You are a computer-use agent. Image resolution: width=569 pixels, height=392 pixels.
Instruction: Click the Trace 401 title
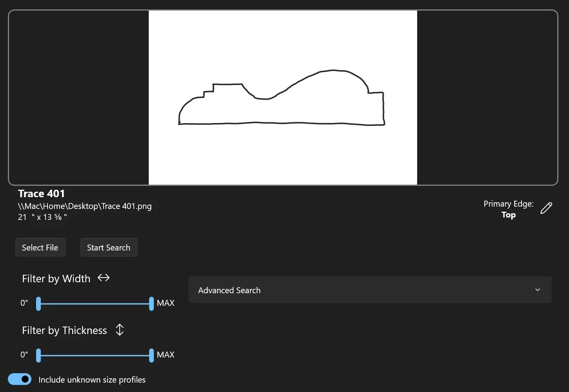pos(41,194)
